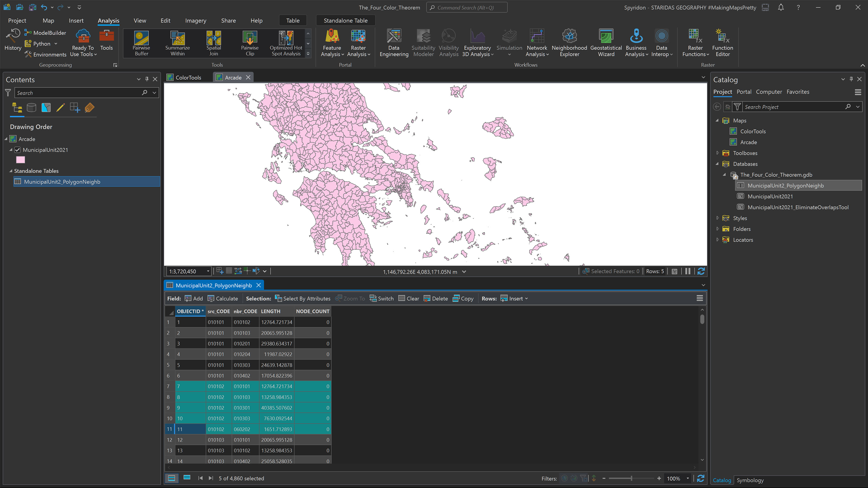
Task: Launch the Spatial Join tool
Action: click(x=214, y=43)
